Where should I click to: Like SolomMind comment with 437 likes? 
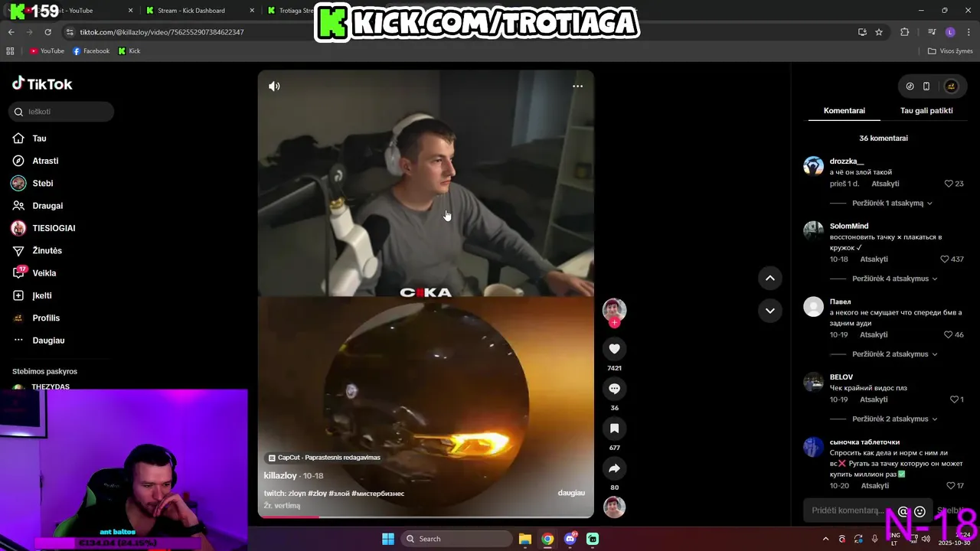tap(945, 259)
